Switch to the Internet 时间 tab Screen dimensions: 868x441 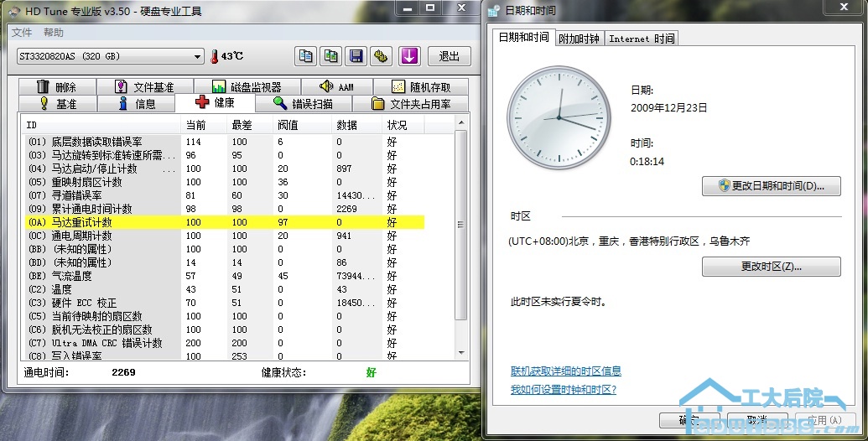(x=642, y=39)
